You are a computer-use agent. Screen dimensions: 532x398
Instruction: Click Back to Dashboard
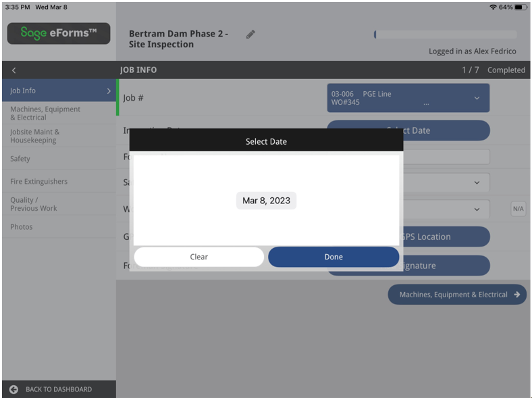coord(59,389)
